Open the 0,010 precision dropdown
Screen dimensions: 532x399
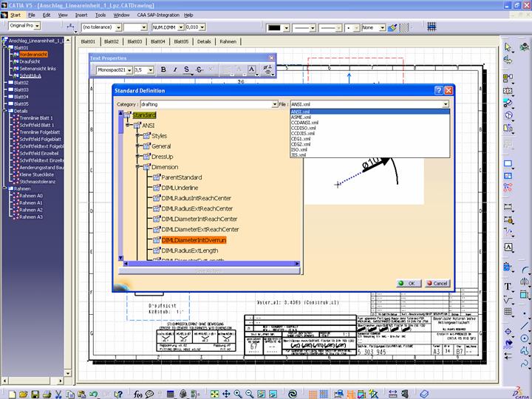coord(202,27)
